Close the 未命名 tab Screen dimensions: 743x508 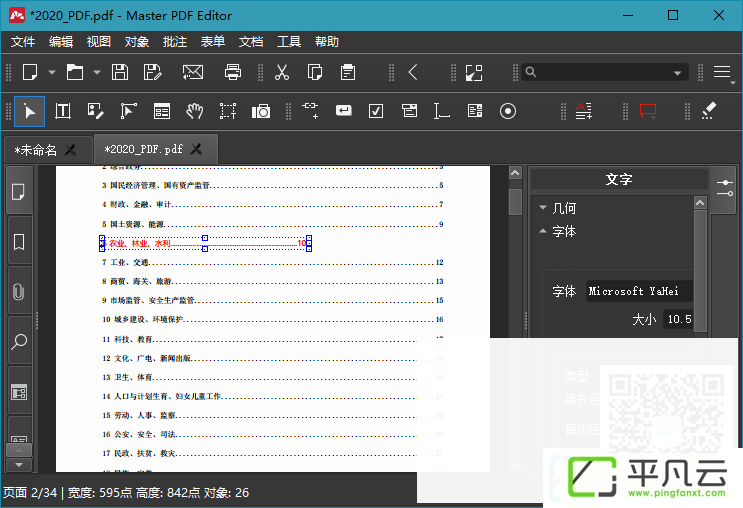[x=71, y=150]
